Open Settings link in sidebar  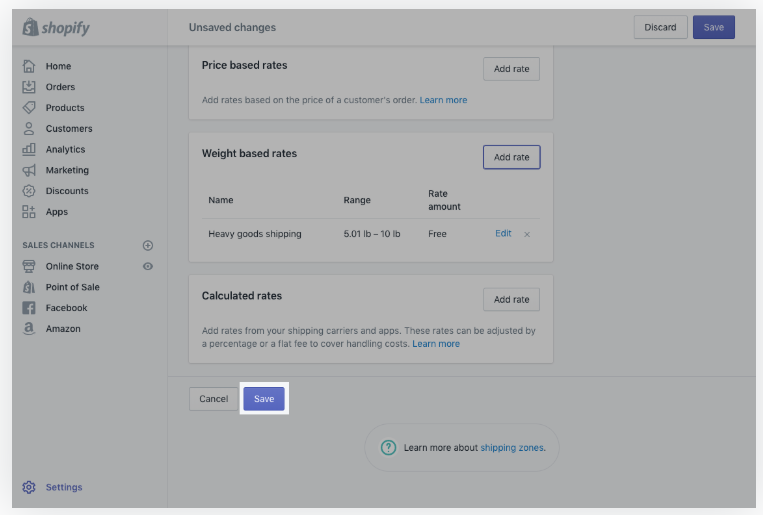point(64,487)
